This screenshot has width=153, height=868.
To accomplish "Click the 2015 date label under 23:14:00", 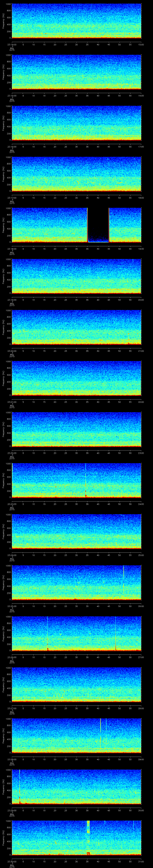I will (12, 51).
